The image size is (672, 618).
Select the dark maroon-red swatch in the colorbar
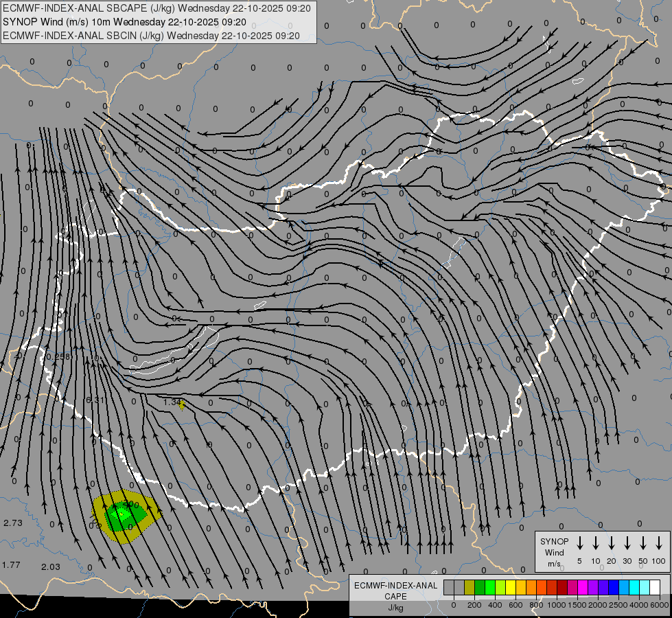[x=562, y=587]
